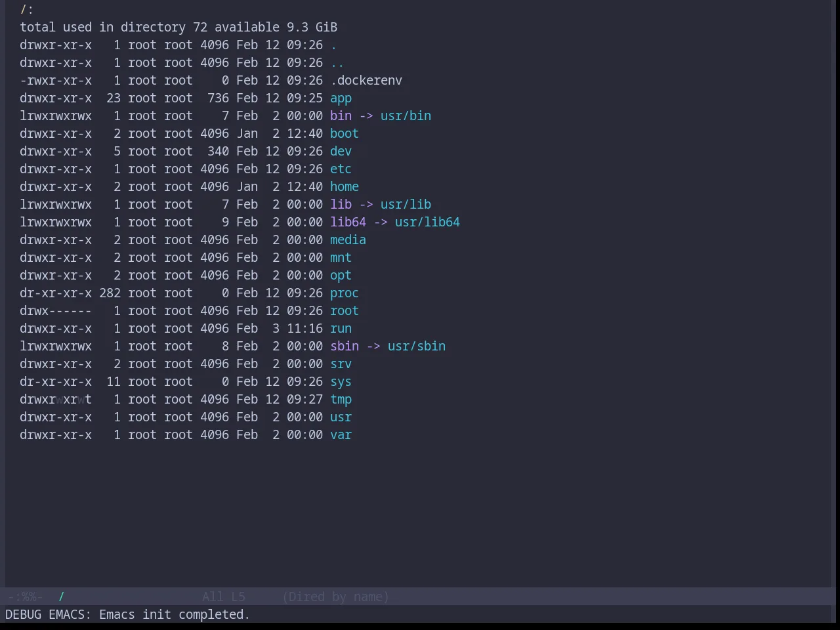This screenshot has width=840, height=630.
Task: Open the sys directory
Action: tap(341, 382)
